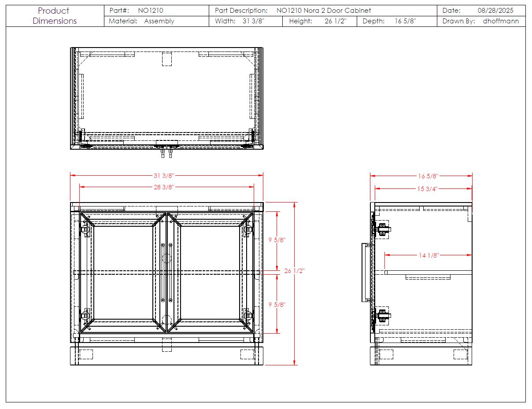Viewport: 532px width, 409px height.
Task: Select the 28 3/8" dimension above front view
Action: 164,187
